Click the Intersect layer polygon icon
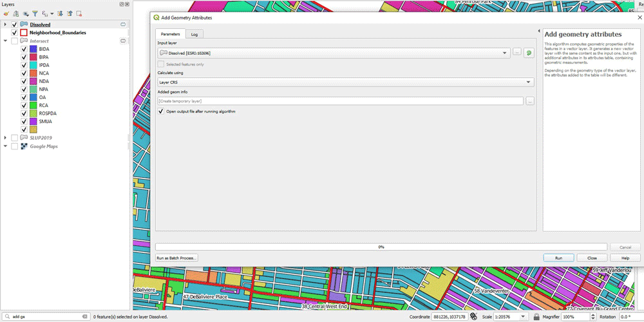This screenshot has width=644, height=322. point(24,41)
